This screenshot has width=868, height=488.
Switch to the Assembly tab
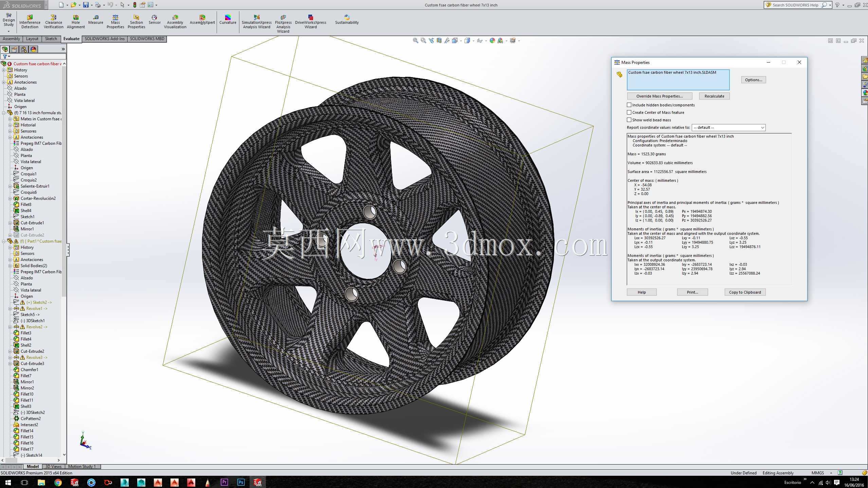12,39
